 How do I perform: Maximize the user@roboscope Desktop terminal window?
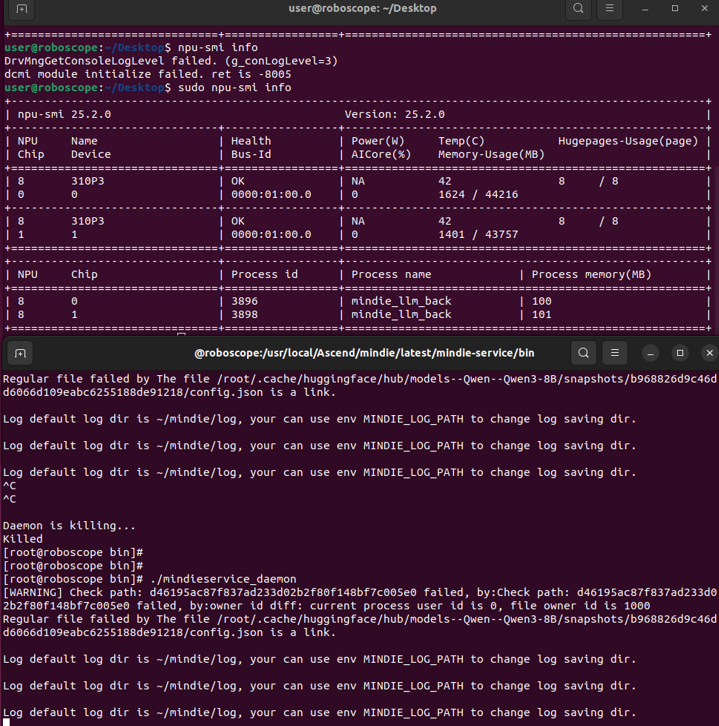(x=675, y=9)
